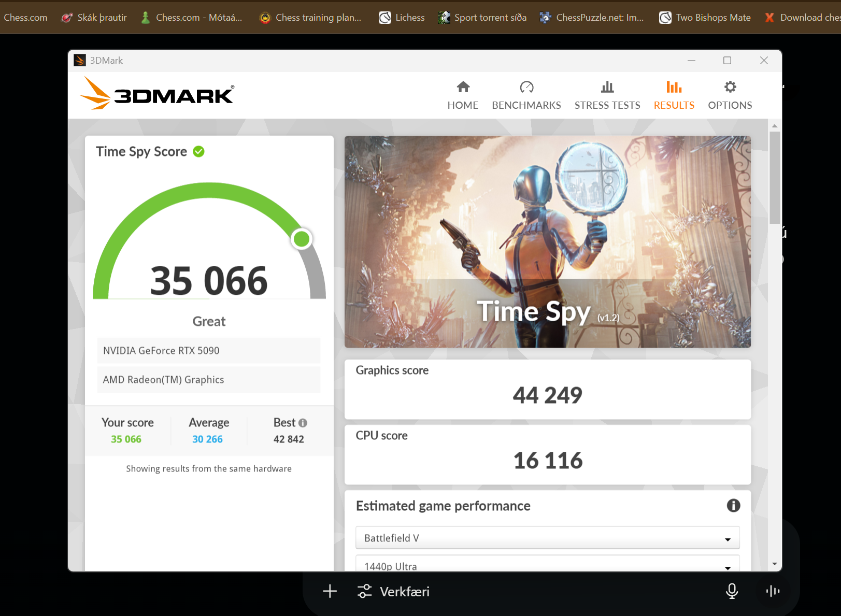Click the green validated checkmark badge
841x616 pixels.
pyautogui.click(x=198, y=151)
